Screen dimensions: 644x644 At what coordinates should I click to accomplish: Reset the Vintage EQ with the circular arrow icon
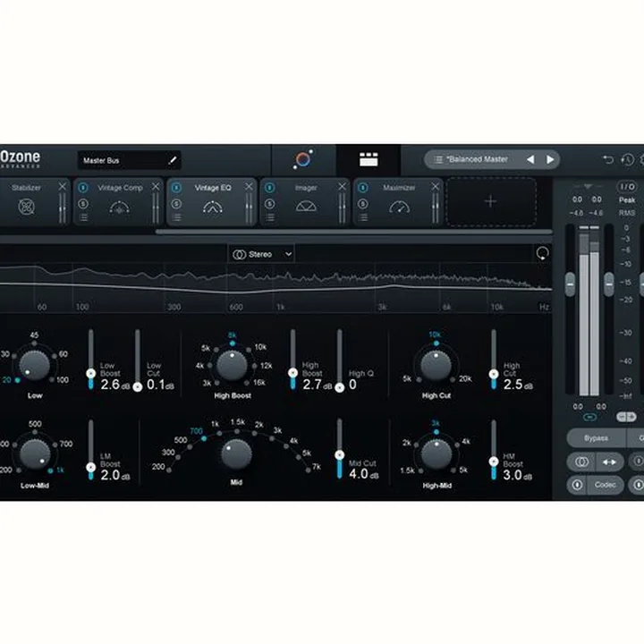coord(542,253)
